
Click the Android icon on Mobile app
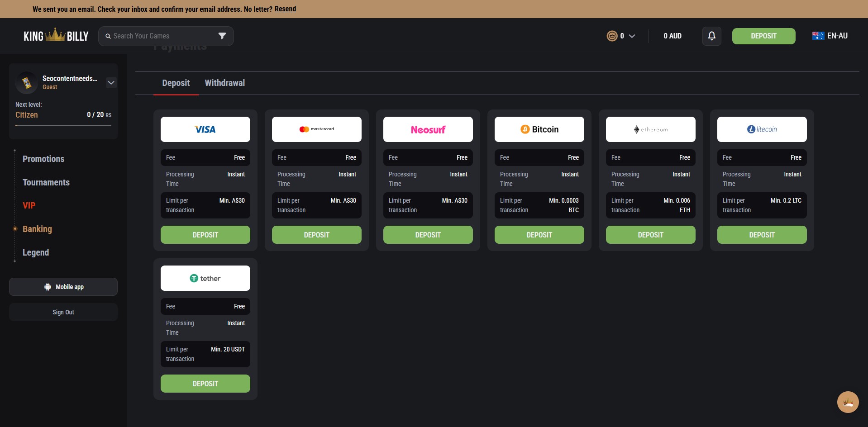(48, 287)
